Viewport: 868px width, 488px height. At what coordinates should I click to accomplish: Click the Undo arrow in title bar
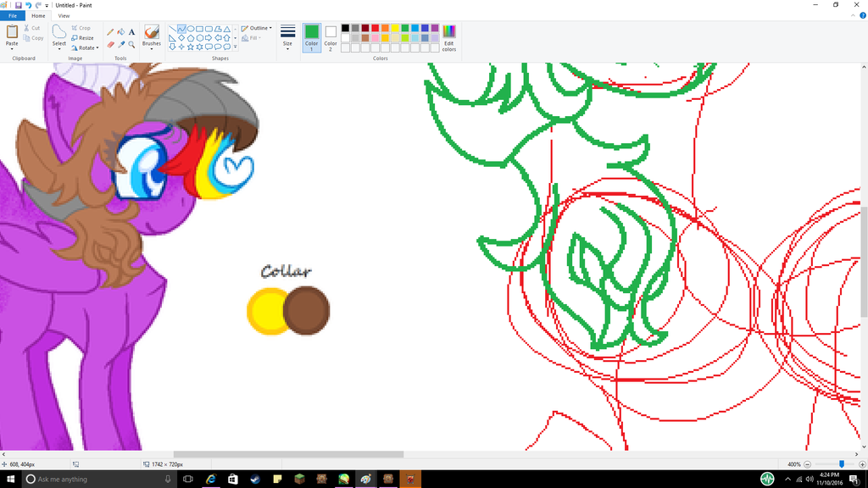28,5
